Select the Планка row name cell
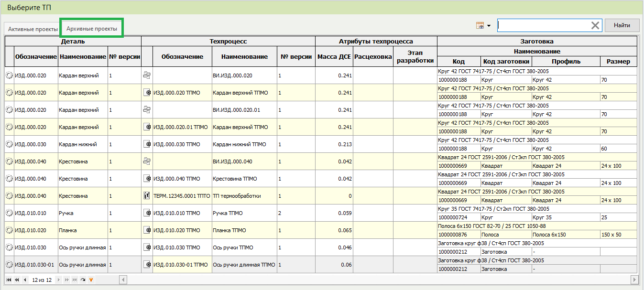This screenshot has width=644, height=290. coord(82,230)
